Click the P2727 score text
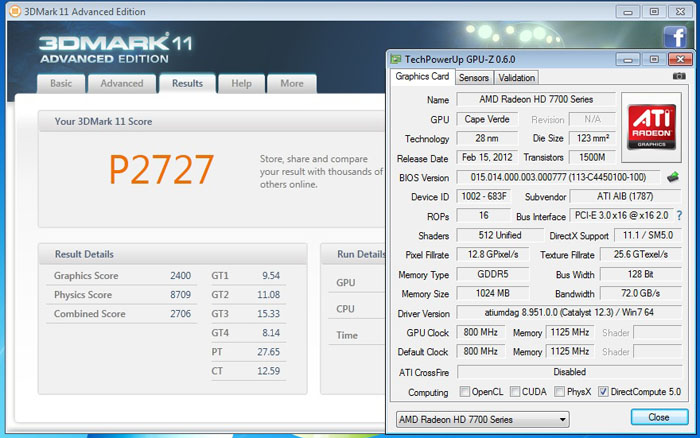The width and height of the screenshot is (700, 438). tap(161, 169)
